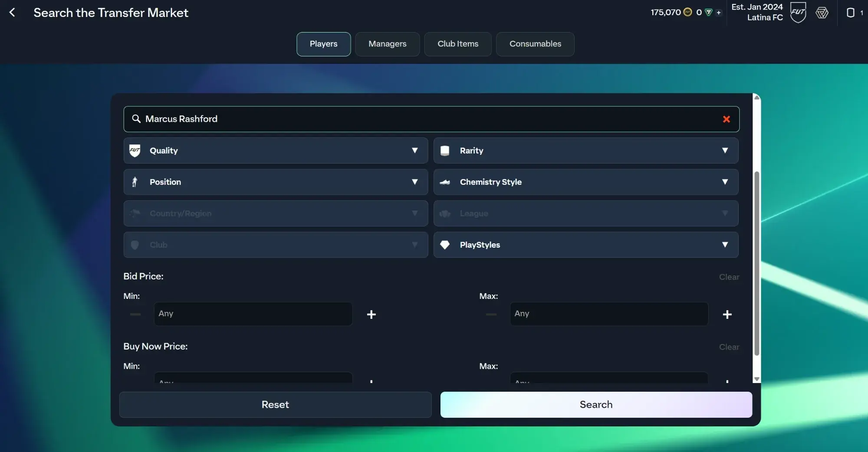Switch to the Players tab
The width and height of the screenshot is (868, 452).
pyautogui.click(x=324, y=44)
